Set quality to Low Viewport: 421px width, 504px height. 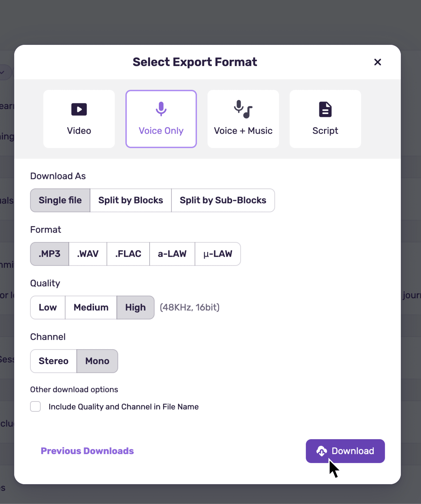[x=48, y=307]
